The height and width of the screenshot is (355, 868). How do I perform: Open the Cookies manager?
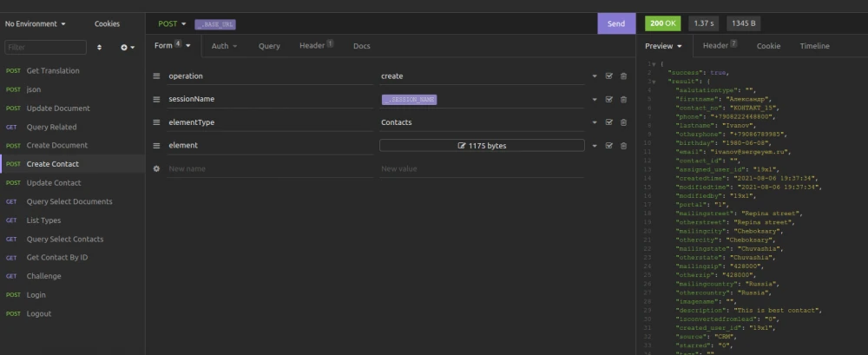click(107, 23)
